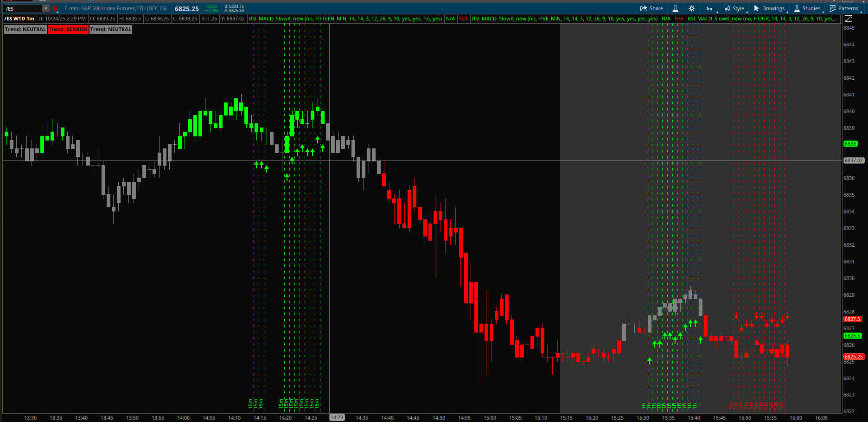Open the Drawings cursor menu
This screenshot has width=868, height=422.
click(x=769, y=8)
